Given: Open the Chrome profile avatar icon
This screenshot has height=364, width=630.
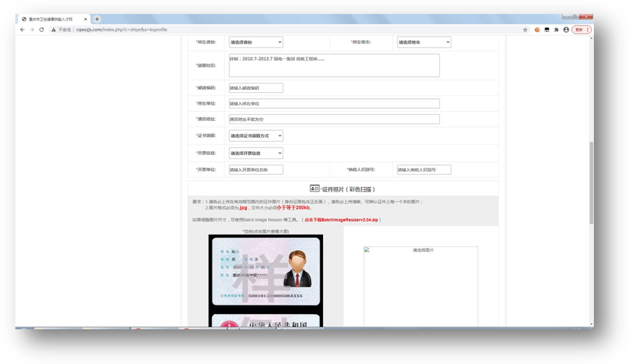Looking at the screenshot, I should tap(566, 29).
